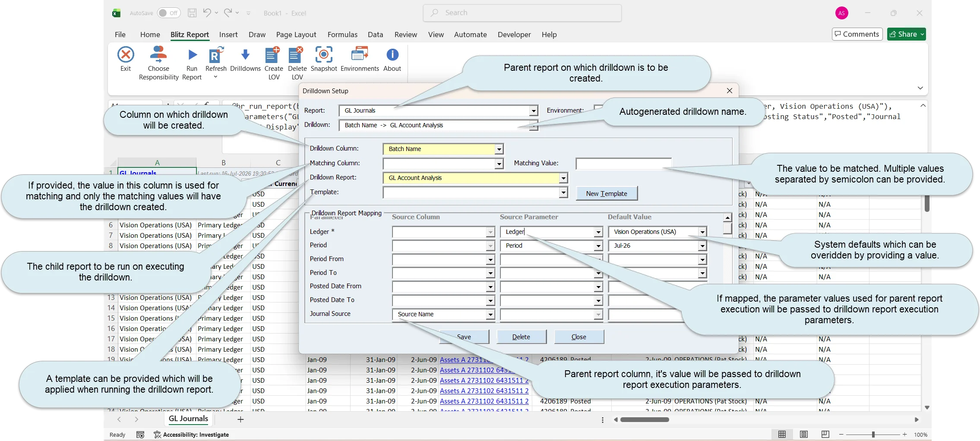This screenshot has height=441, width=980.
Task: Open the Formulas tab
Action: click(342, 35)
